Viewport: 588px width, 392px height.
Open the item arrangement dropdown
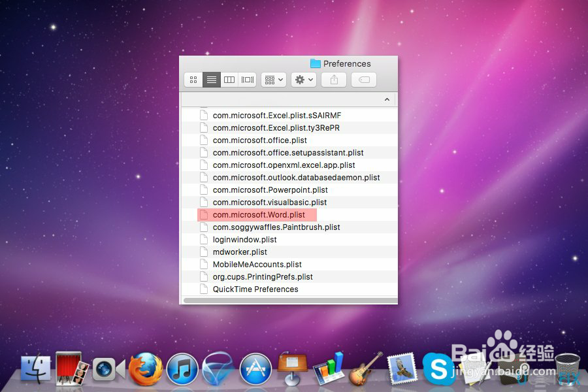point(274,80)
